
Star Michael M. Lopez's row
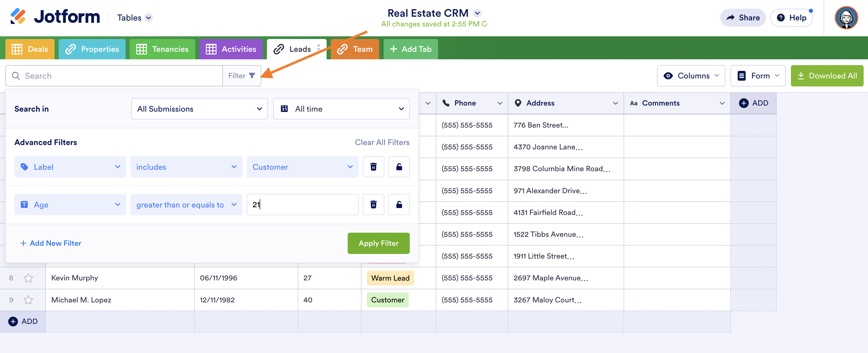[28, 300]
